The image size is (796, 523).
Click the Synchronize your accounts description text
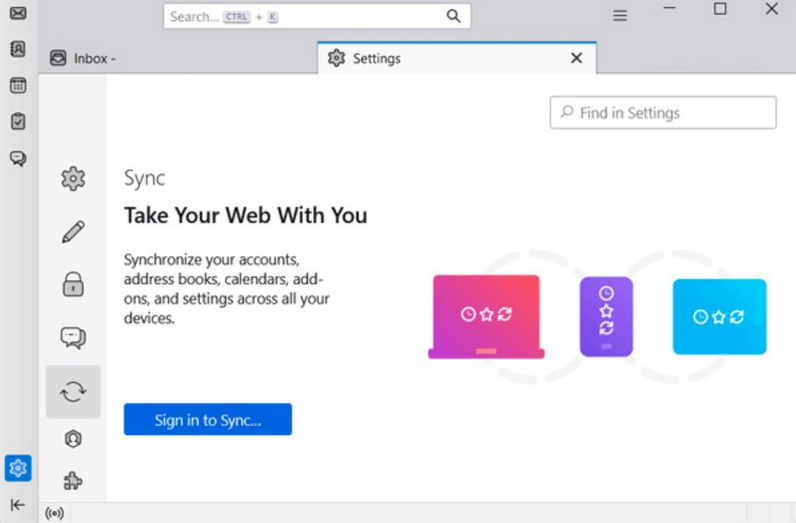click(x=226, y=288)
